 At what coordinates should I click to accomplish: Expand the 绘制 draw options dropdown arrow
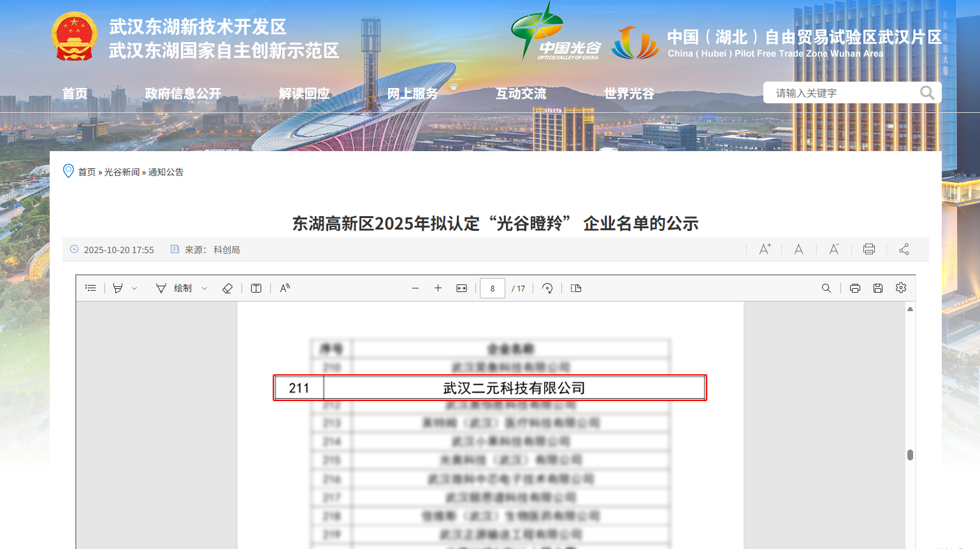(x=205, y=288)
